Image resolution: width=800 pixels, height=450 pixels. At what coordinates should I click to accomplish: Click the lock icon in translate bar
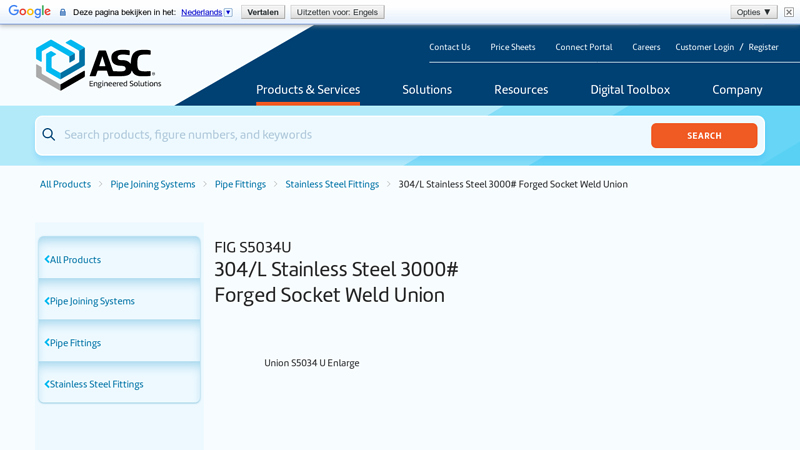click(63, 12)
